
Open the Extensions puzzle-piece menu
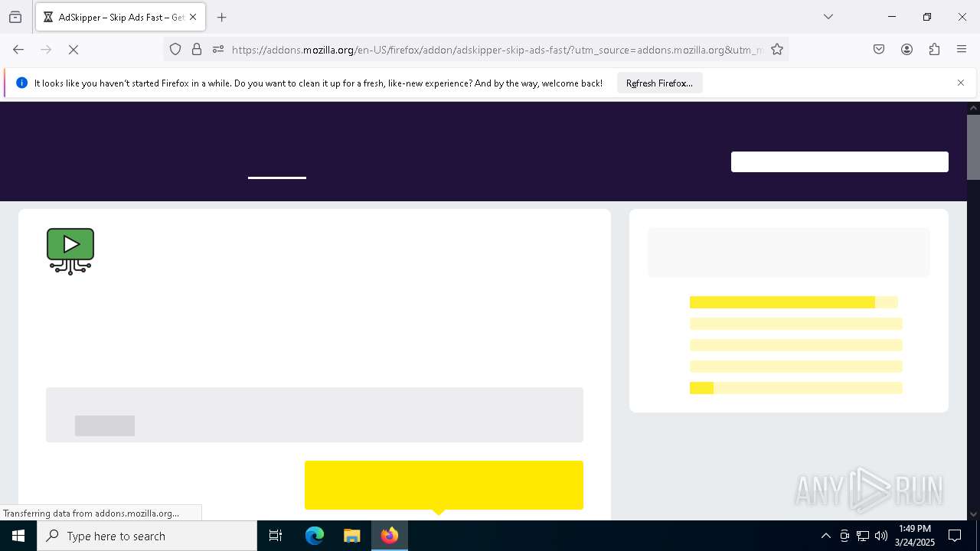coord(934,50)
